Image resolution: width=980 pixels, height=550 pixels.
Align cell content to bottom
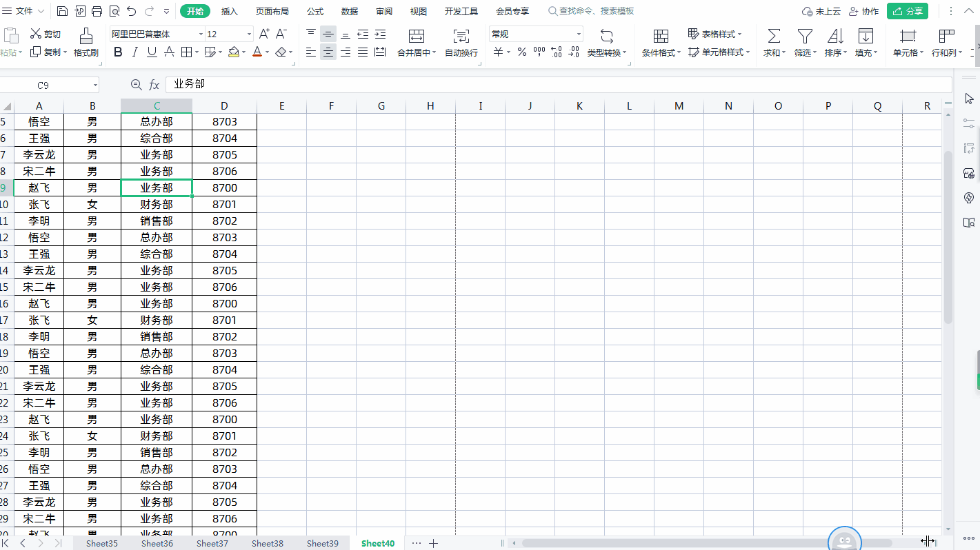click(346, 34)
